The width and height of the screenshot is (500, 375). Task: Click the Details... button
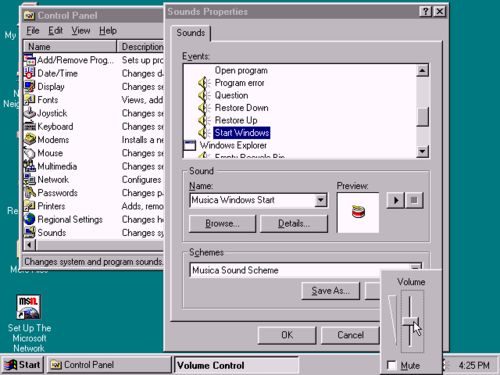294,223
